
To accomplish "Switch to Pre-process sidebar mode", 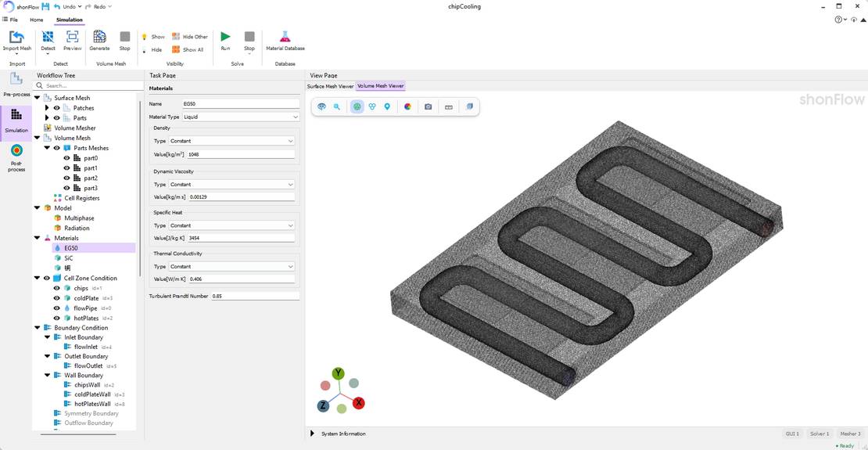I will point(16,85).
